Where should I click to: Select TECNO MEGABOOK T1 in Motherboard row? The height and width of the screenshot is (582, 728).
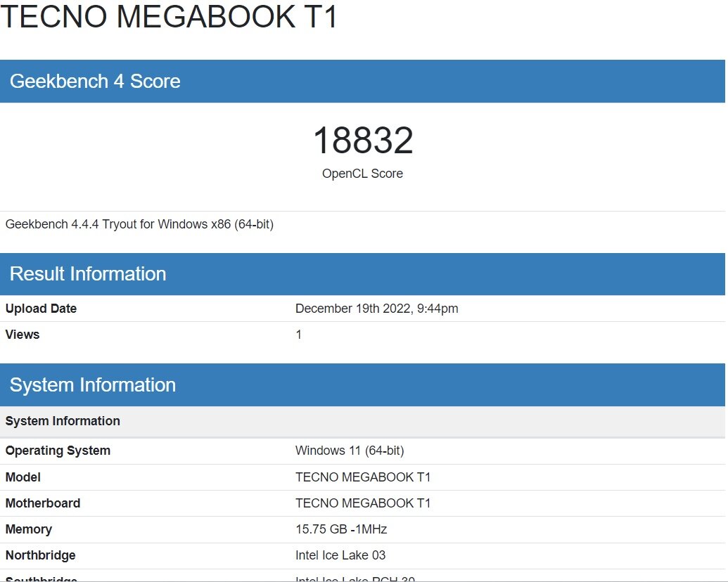coord(363,503)
